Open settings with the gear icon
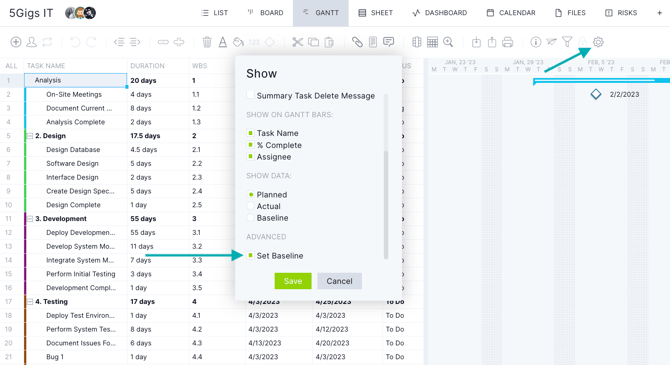This screenshot has height=365, width=670. pos(598,42)
